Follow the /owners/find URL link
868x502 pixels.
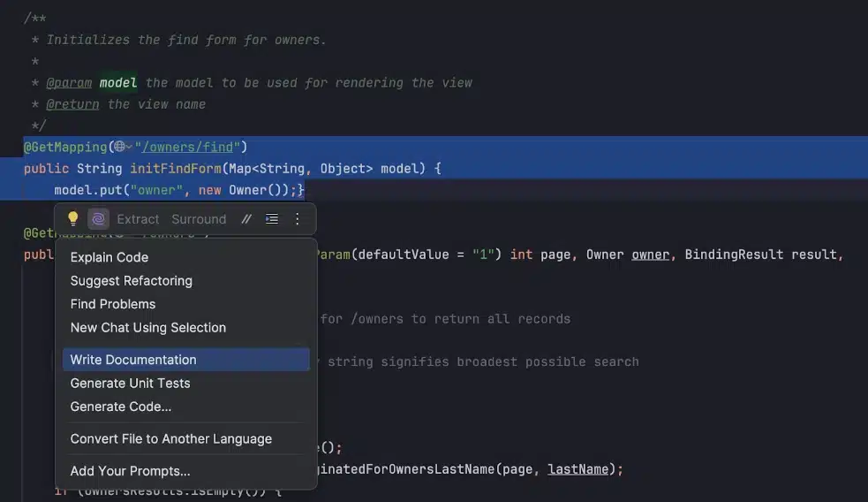point(188,148)
